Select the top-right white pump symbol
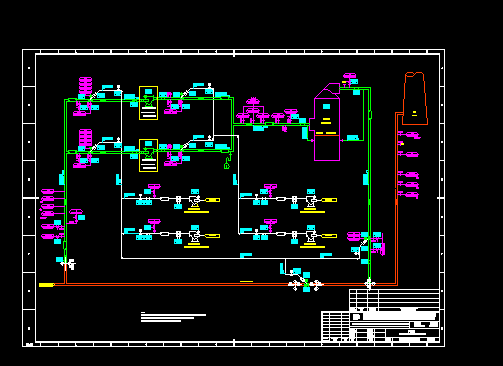Viewport: 503px width, 366px height. 311,201
